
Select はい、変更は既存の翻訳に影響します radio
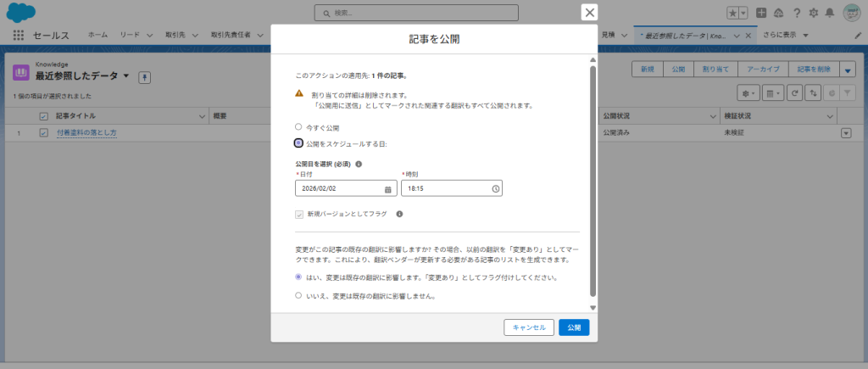pyautogui.click(x=298, y=276)
